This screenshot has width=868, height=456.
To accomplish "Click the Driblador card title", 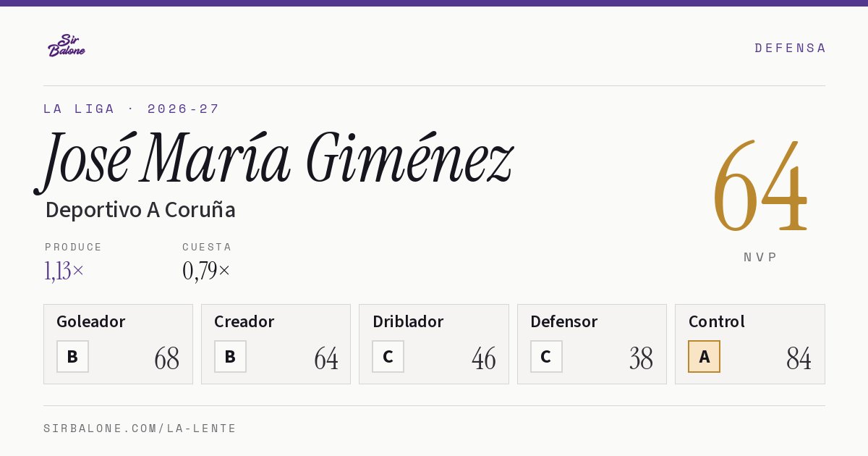I will (408, 321).
